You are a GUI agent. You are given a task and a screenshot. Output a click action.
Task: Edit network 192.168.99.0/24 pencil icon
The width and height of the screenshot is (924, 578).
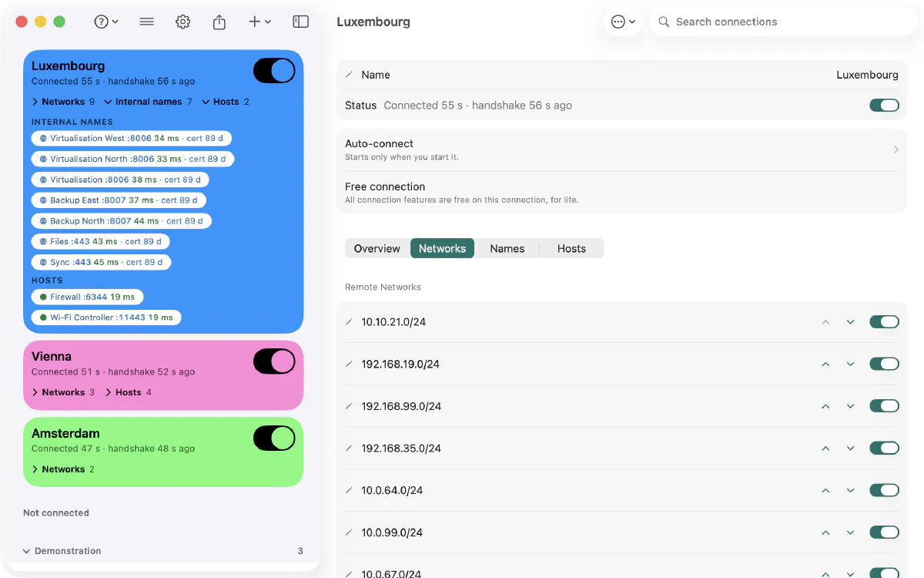click(x=349, y=406)
